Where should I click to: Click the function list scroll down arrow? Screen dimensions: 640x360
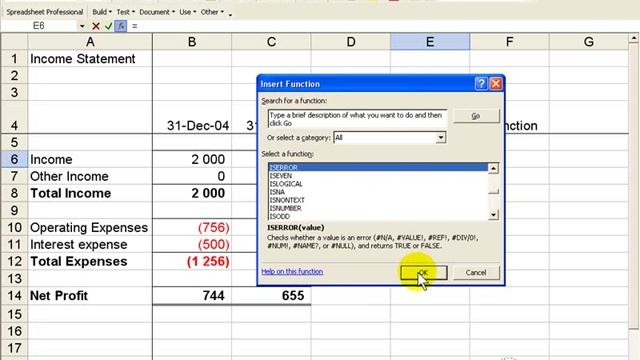click(x=493, y=215)
